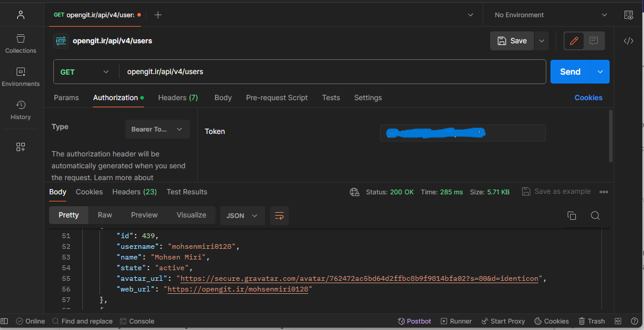644x330 pixels.
Task: Open Postbot from the status bar
Action: click(414, 321)
